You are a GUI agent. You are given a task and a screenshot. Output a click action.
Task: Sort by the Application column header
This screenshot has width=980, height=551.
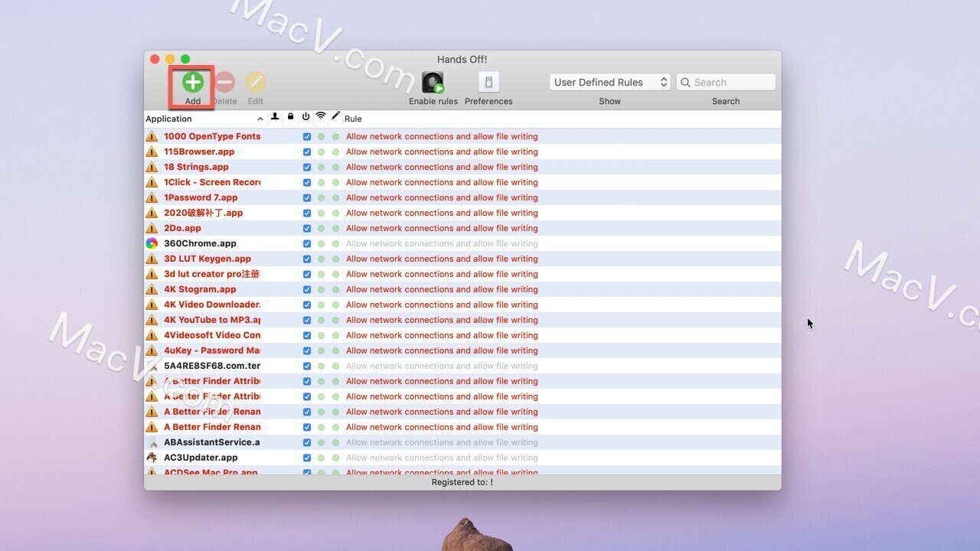coord(204,119)
